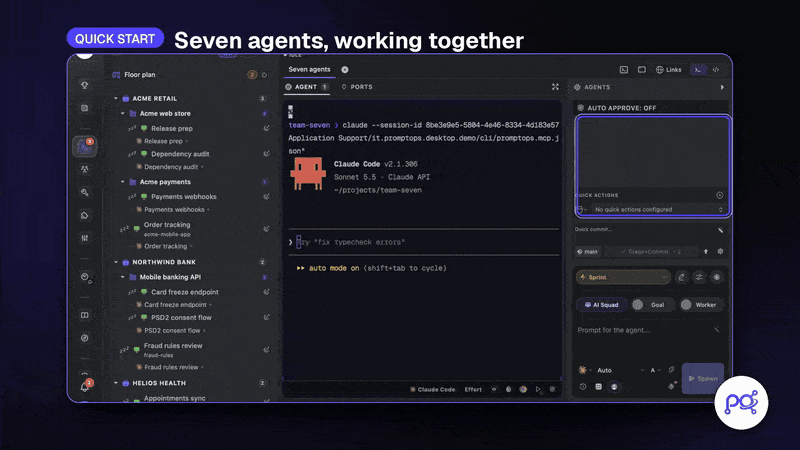Toggle the round button right of Sprint sliders
This screenshot has height=450, width=800.
(716, 277)
